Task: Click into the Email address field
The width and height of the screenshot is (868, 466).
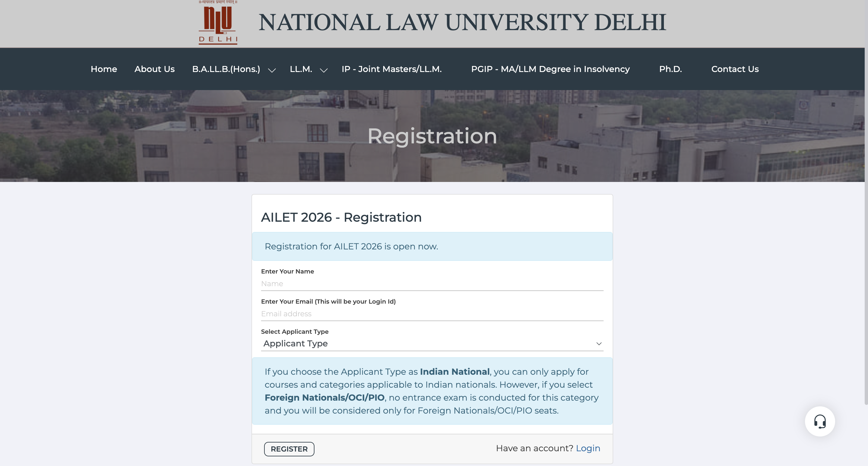Action: click(432, 314)
